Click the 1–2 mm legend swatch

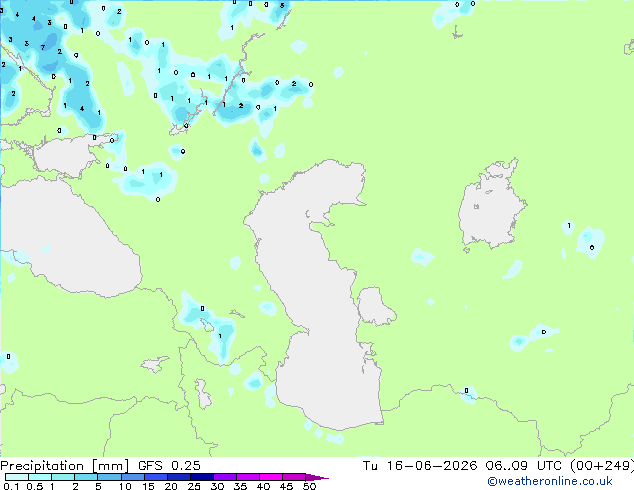[63, 477]
